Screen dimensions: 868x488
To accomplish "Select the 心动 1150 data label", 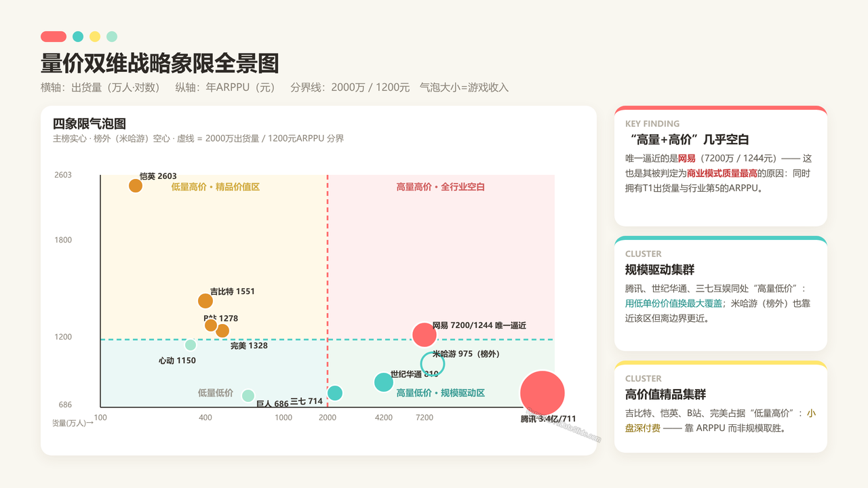I will [x=177, y=361].
